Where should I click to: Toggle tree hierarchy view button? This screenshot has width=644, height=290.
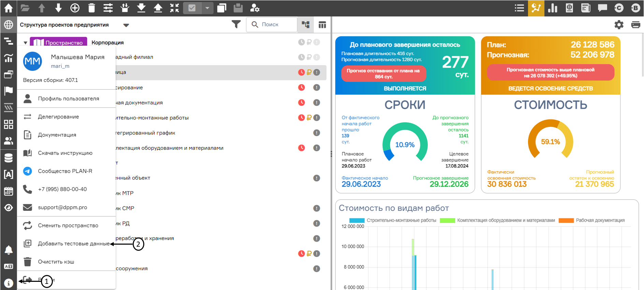point(306,25)
